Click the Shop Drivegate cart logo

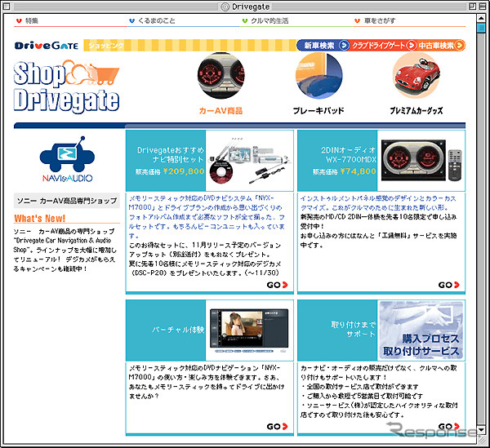click(x=66, y=86)
